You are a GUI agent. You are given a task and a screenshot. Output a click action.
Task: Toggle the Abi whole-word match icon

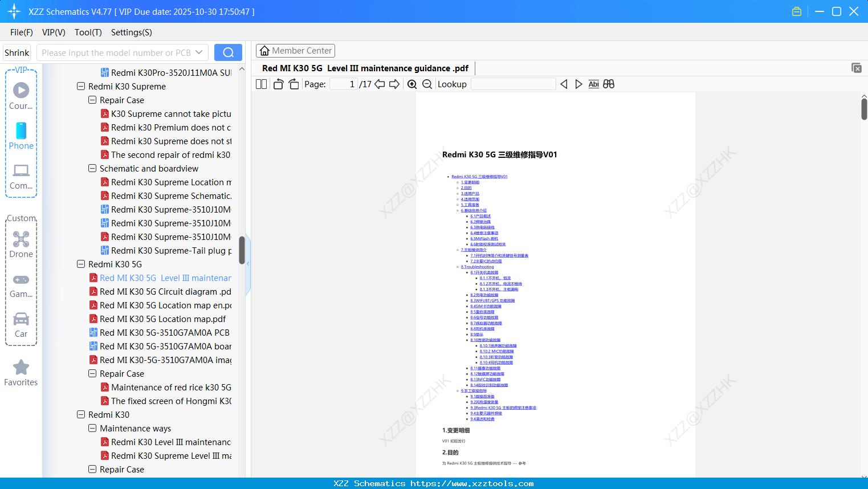coord(593,84)
